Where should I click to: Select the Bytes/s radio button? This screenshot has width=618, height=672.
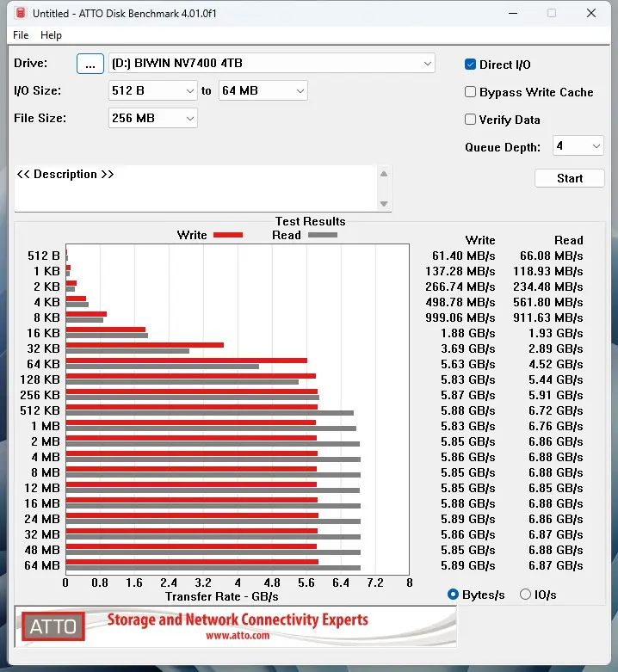pos(454,595)
